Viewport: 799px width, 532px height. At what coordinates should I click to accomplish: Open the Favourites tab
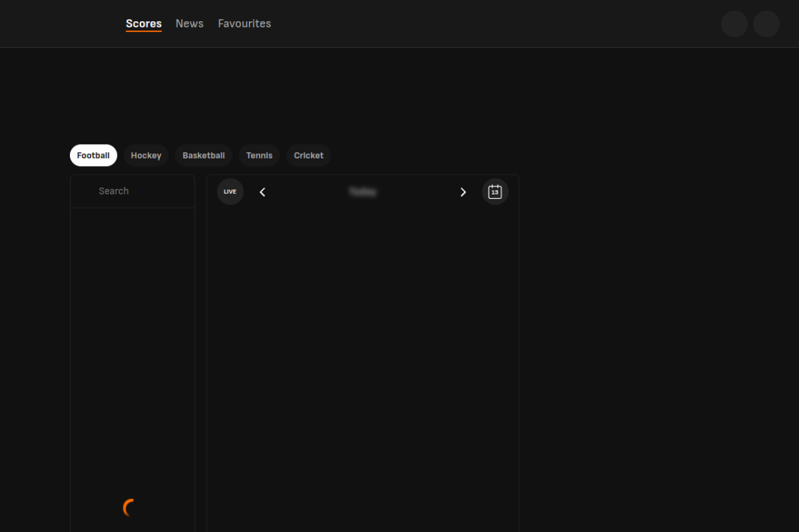244,24
